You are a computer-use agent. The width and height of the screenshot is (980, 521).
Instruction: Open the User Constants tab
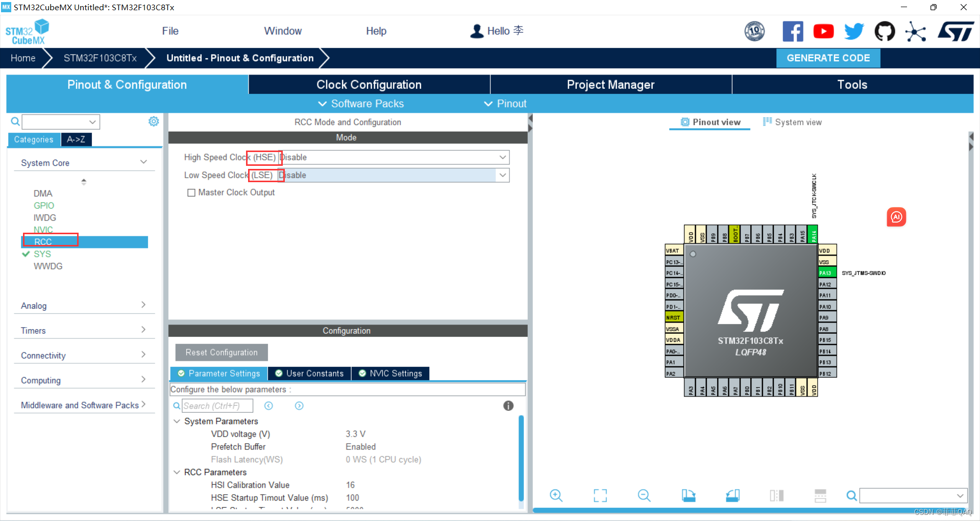(x=309, y=374)
